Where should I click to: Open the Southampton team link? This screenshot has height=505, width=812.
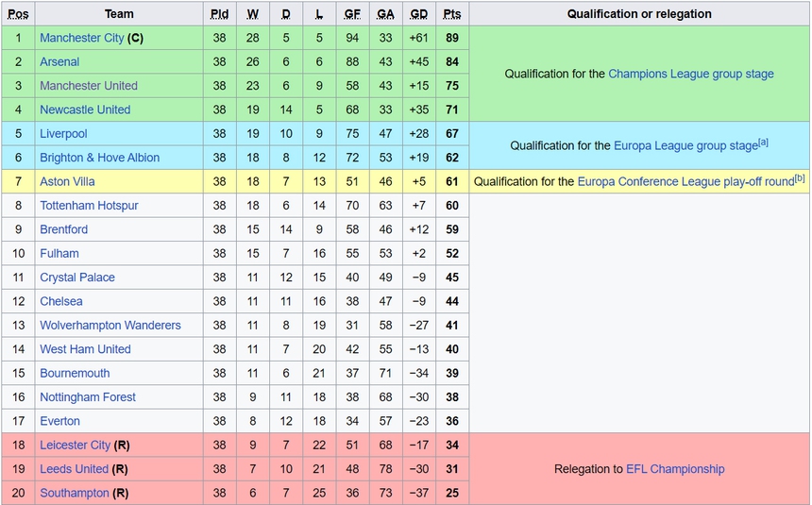pyautogui.click(x=74, y=493)
